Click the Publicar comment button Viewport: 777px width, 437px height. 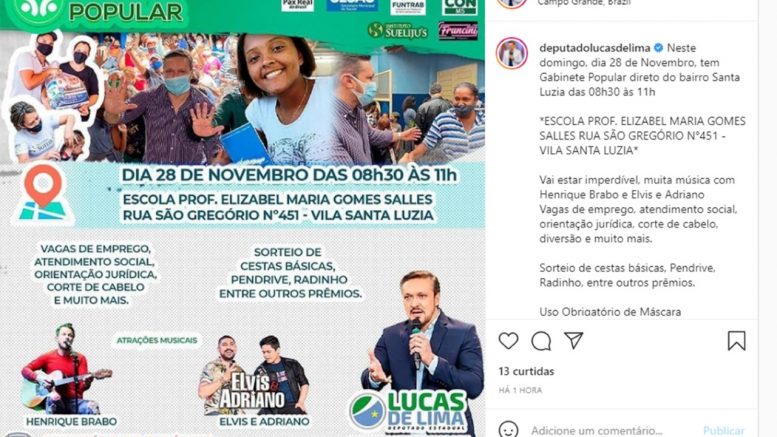click(x=723, y=431)
